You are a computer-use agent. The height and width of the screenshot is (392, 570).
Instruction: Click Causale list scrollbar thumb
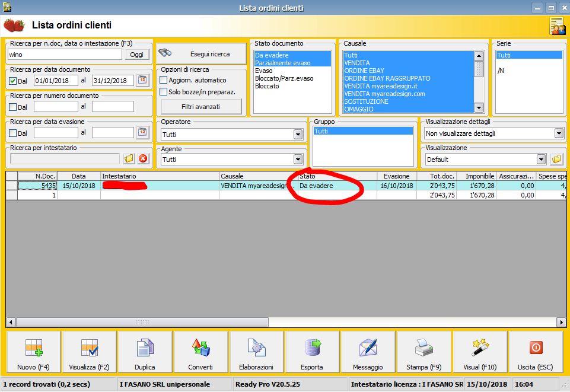click(479, 69)
